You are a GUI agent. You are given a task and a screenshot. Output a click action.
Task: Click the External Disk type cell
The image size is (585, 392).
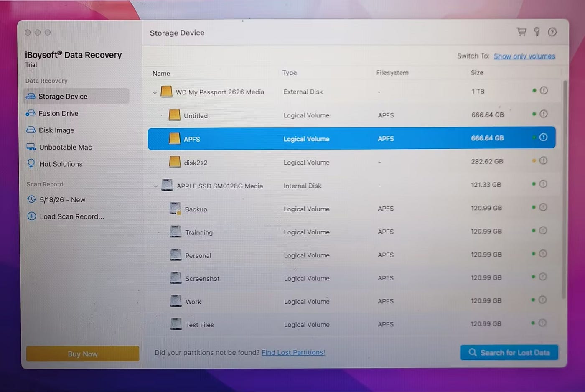point(303,92)
